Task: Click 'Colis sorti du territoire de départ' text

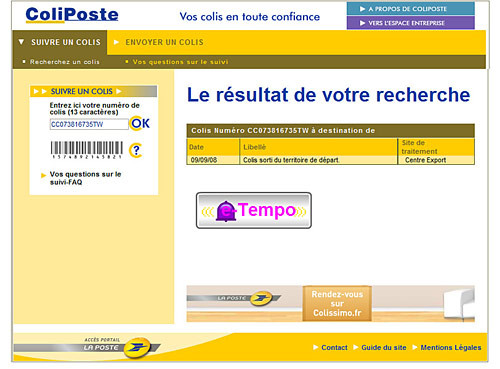Action: click(x=291, y=160)
